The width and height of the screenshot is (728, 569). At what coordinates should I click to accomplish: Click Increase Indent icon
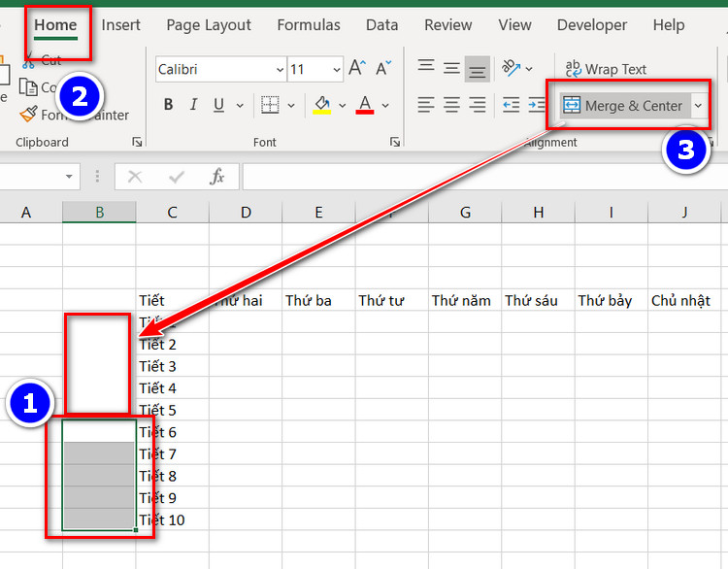(537, 105)
